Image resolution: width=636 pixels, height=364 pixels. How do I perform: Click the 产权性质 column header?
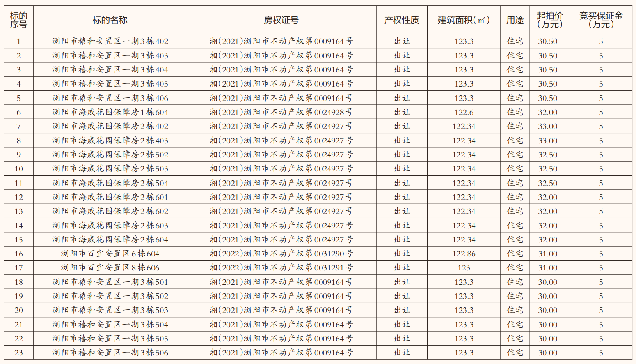click(x=401, y=20)
